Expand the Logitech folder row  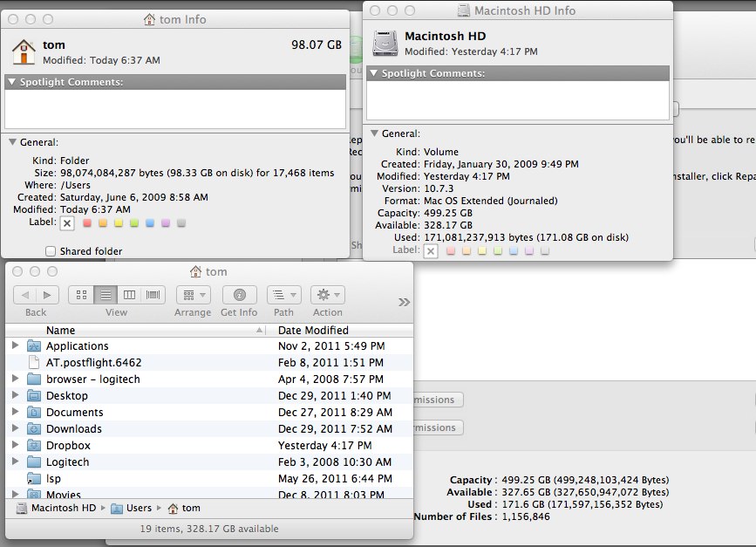click(15, 462)
